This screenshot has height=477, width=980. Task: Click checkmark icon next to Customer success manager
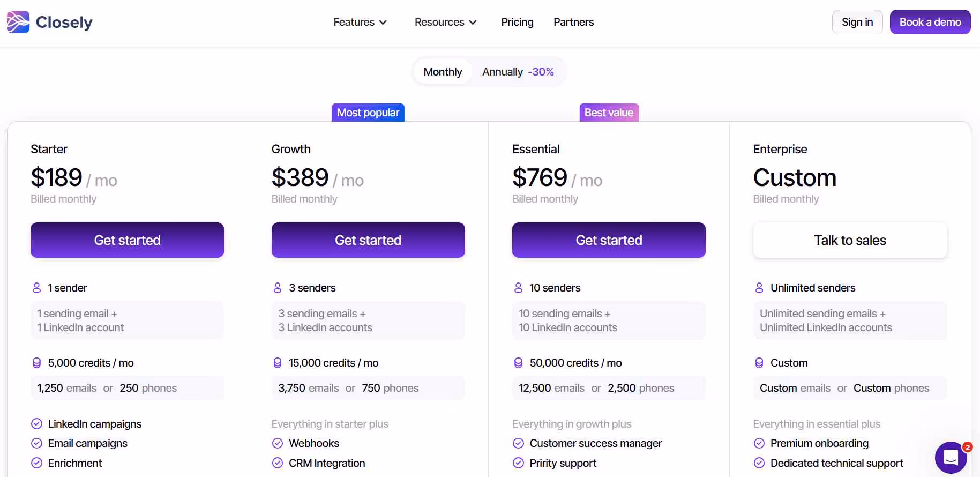coord(518,443)
